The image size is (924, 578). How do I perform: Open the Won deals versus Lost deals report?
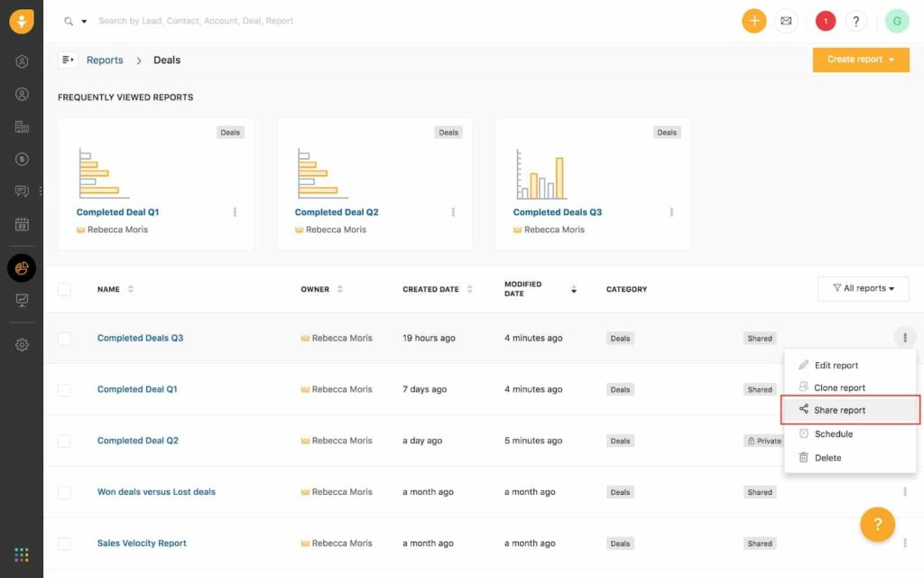coord(156,491)
